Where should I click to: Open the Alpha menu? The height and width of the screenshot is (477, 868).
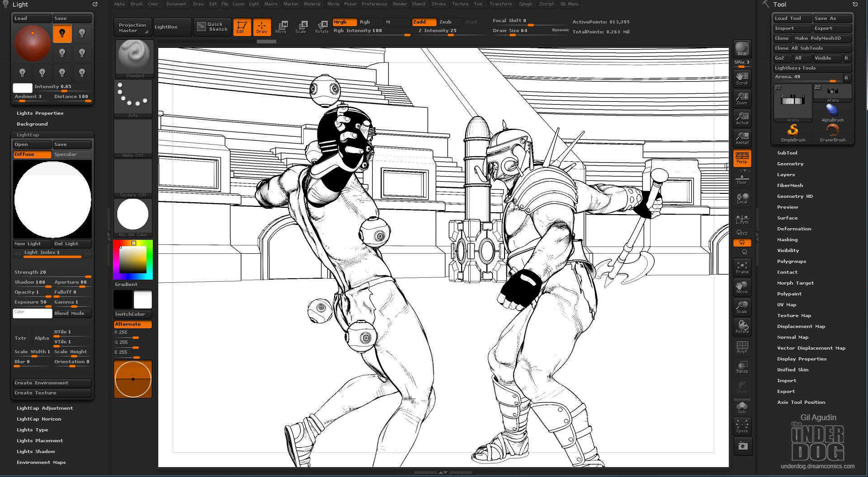coord(119,4)
